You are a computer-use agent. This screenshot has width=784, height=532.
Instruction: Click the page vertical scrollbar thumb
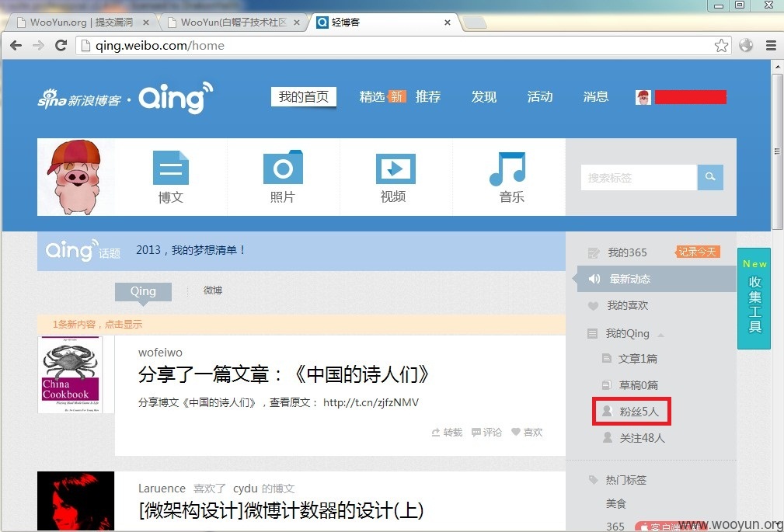[x=777, y=151]
